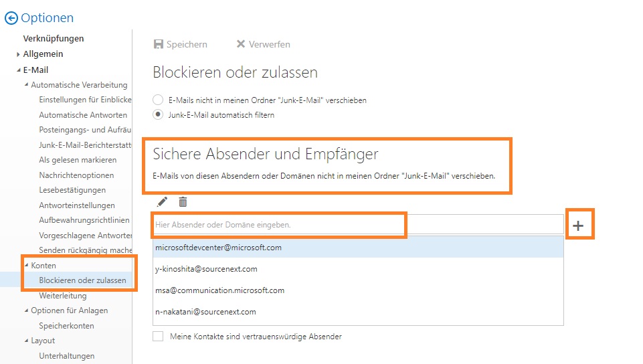The width and height of the screenshot is (643, 364).
Task: Collapse the Konten section arrow
Action: pos(27,265)
